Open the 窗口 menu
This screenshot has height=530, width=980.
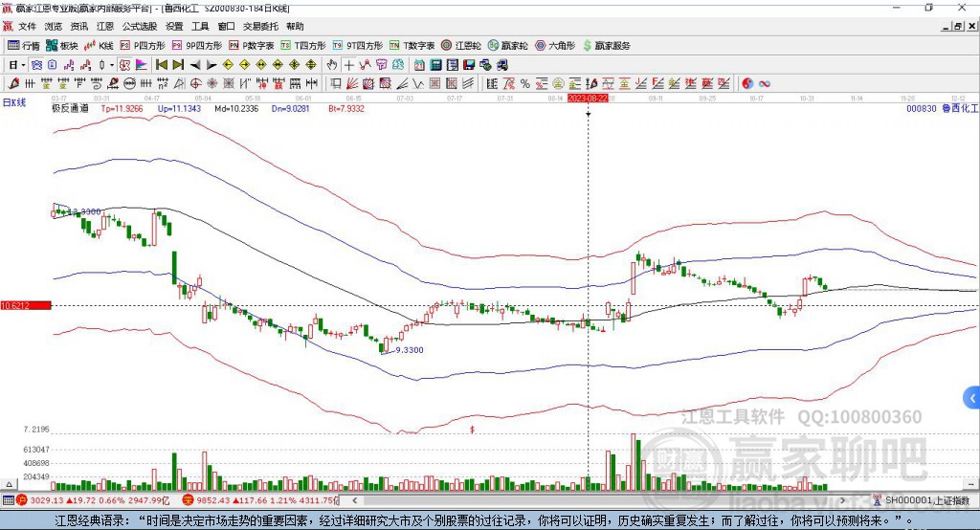coord(226,26)
